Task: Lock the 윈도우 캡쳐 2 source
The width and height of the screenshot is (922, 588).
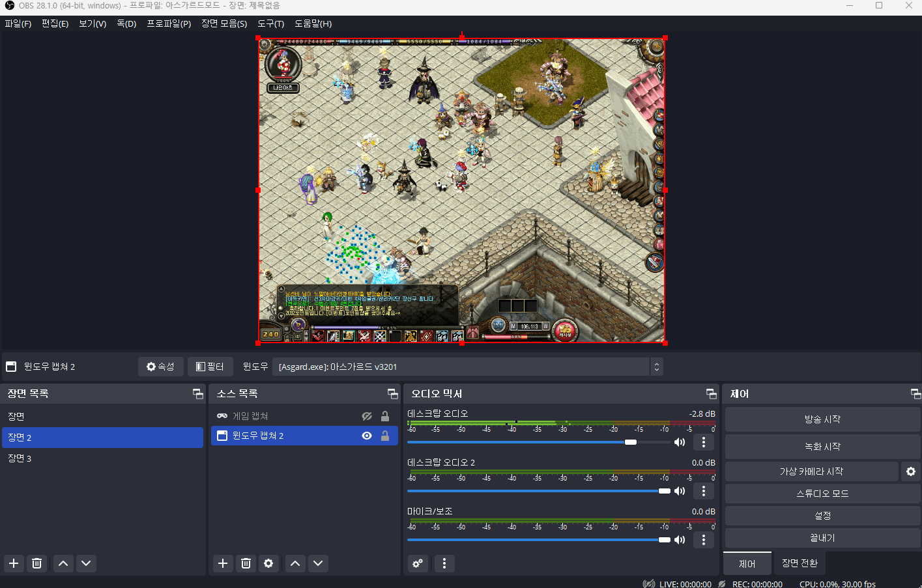Action: click(385, 436)
